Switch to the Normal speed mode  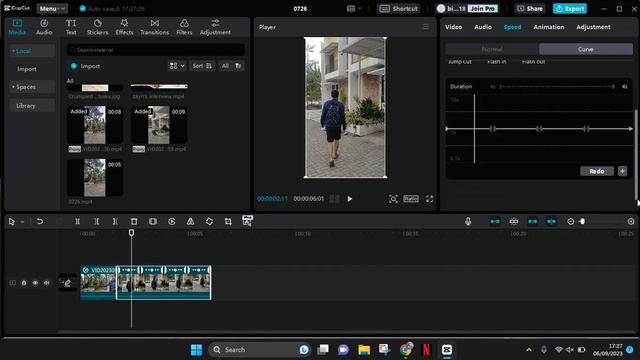click(x=492, y=49)
